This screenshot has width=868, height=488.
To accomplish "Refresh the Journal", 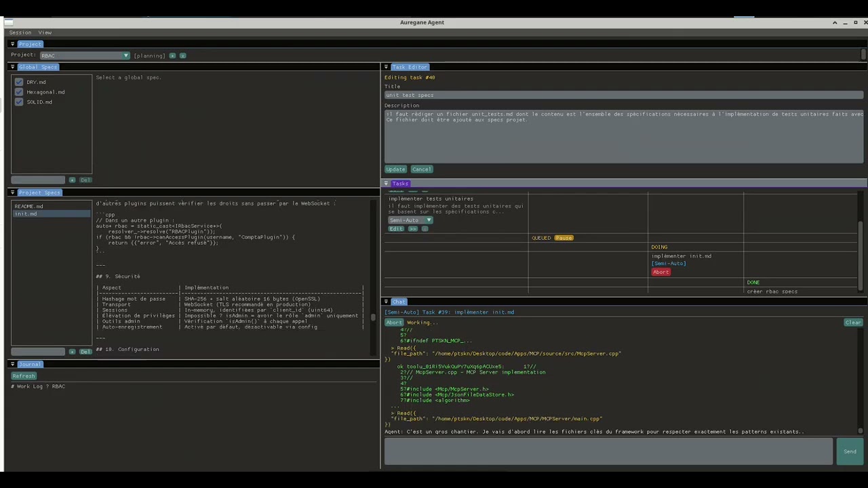I will tap(24, 376).
